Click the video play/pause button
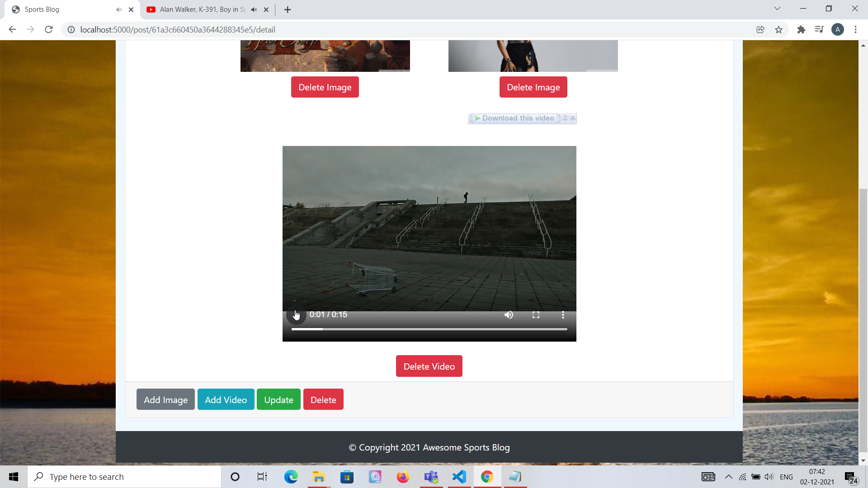The image size is (868, 488). point(296,315)
